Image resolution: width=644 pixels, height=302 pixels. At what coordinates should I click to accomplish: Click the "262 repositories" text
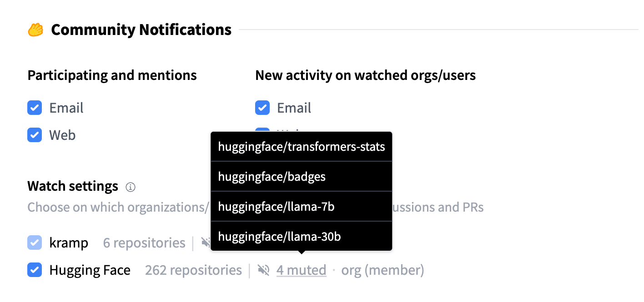point(193,271)
